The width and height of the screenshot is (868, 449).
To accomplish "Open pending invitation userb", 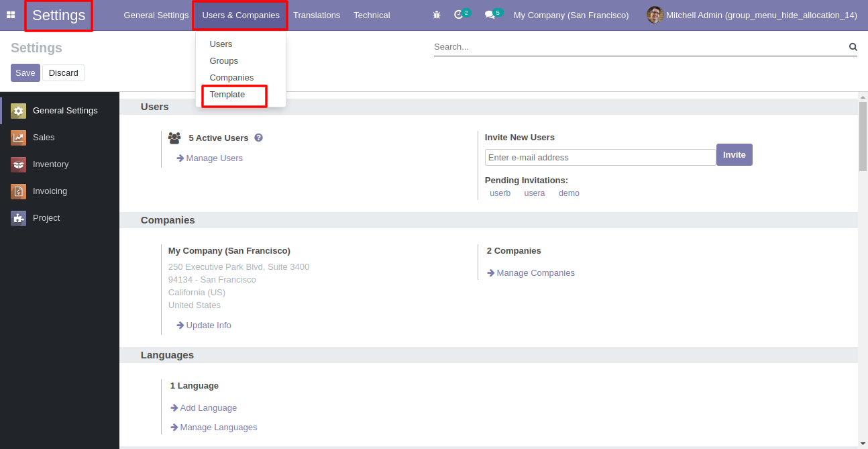I will 500,193.
